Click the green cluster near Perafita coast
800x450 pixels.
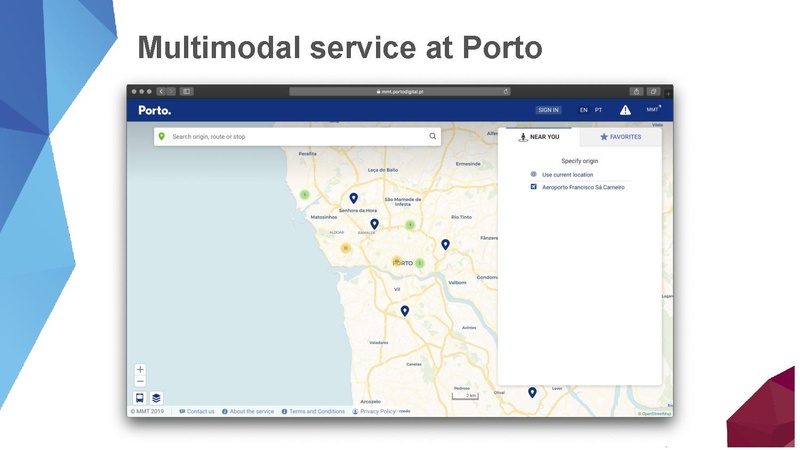point(305,194)
